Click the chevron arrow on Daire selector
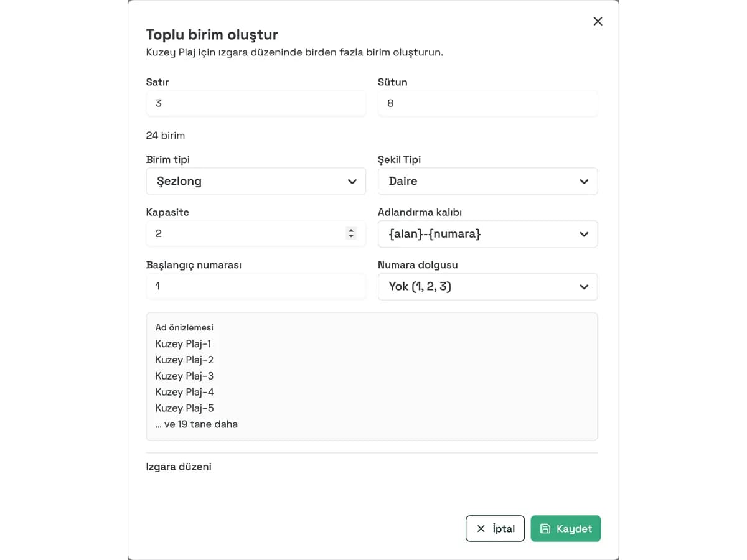Screen dimensions: 747x560 pos(584,182)
